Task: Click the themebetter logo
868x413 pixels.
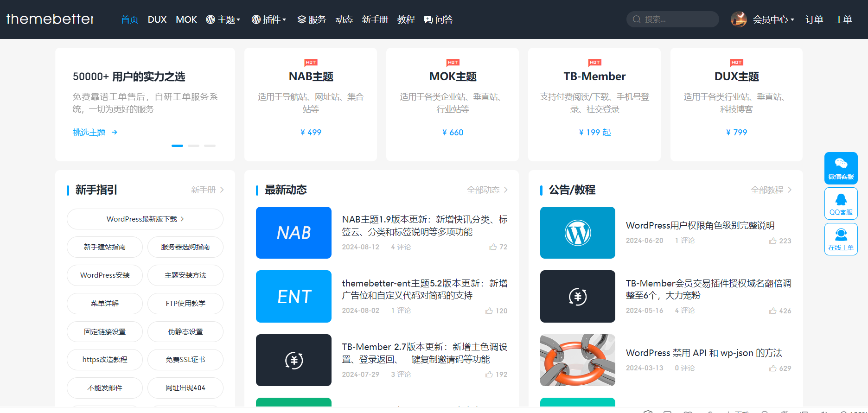Action: [50, 19]
